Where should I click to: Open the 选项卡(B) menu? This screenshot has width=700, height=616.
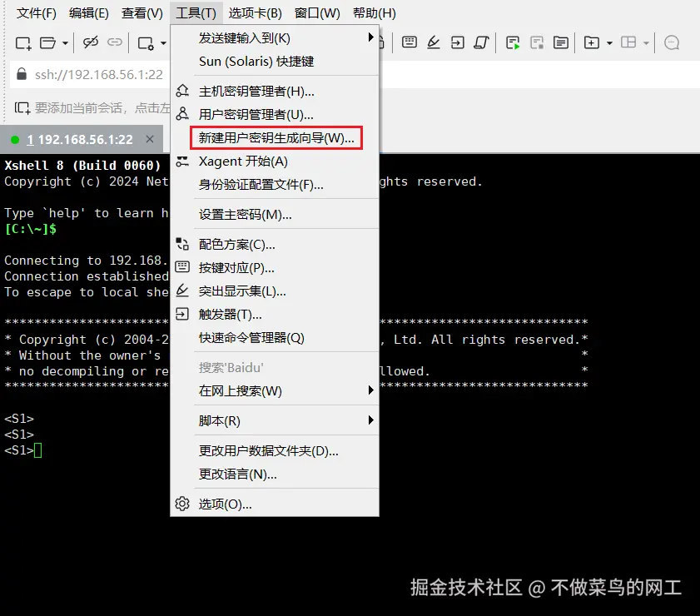point(256,13)
